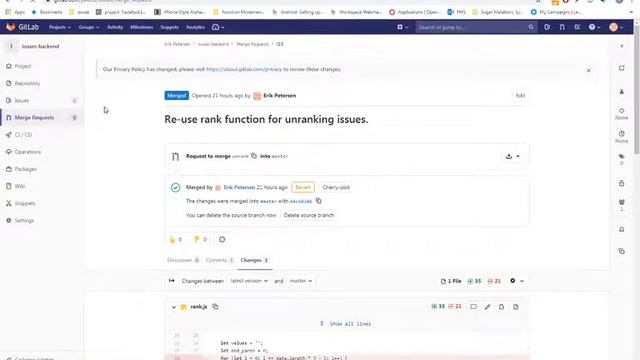Open the to-do list icon in navbar
The image size is (640, 360).
click(577, 27)
